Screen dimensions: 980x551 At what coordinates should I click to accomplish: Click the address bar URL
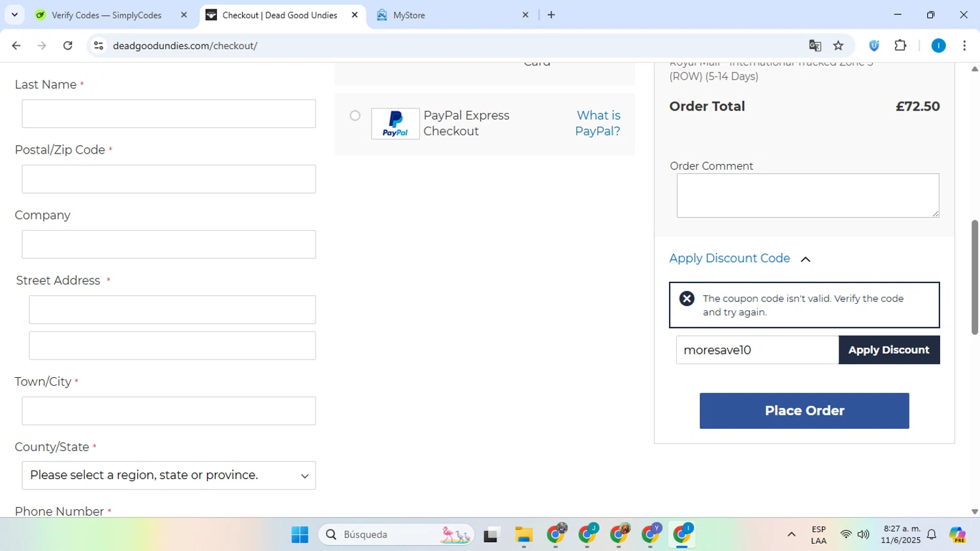(x=185, y=46)
